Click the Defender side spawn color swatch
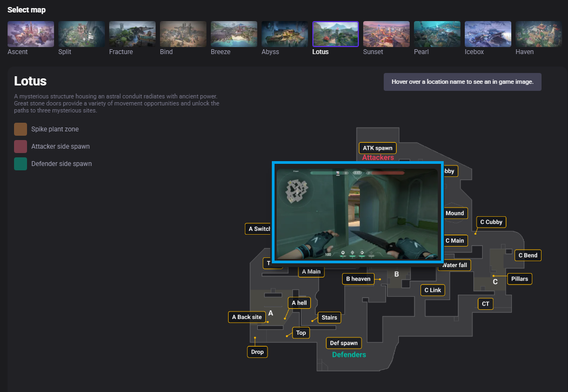The width and height of the screenshot is (568, 392). 20,163
